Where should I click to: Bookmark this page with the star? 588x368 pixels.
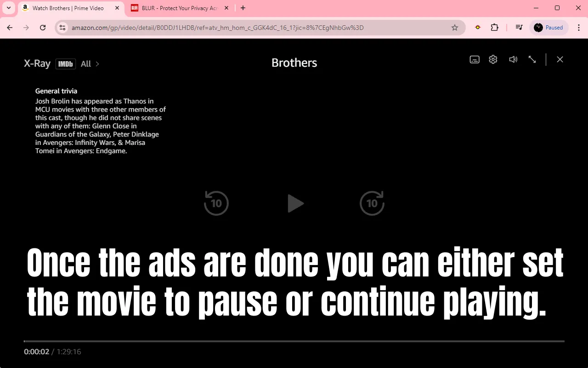coord(455,28)
